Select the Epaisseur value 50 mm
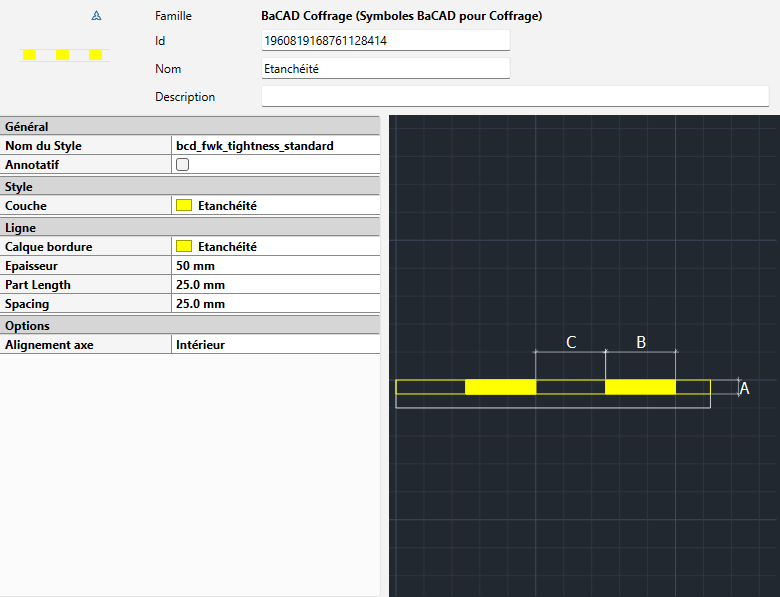This screenshot has width=780, height=597. pyautogui.click(x=276, y=266)
